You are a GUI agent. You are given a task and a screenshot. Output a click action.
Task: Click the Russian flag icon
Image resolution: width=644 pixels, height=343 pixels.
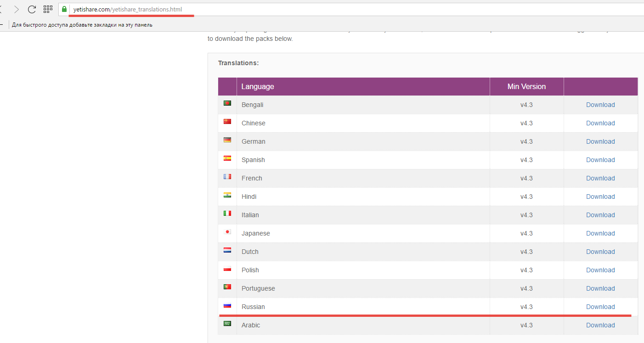tap(227, 305)
